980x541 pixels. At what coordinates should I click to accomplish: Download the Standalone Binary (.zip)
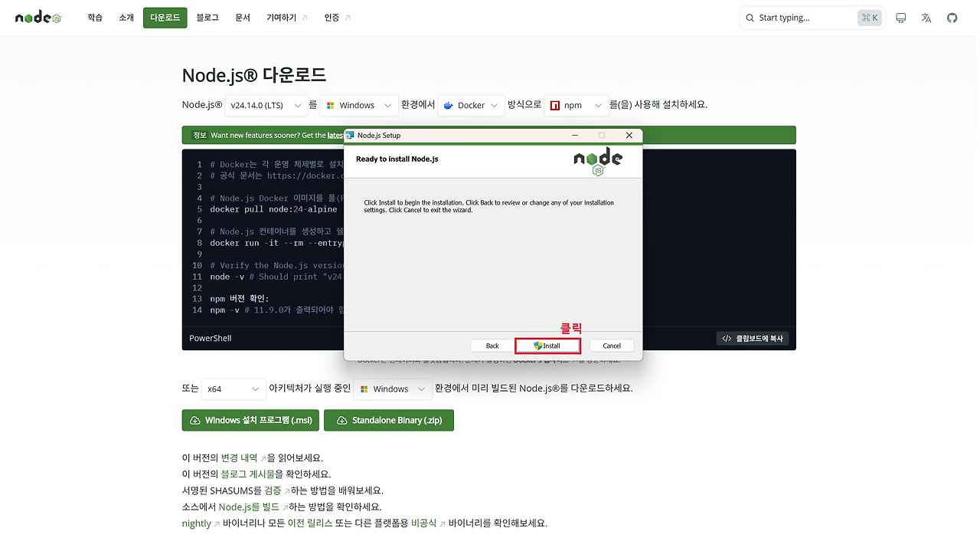click(x=388, y=421)
